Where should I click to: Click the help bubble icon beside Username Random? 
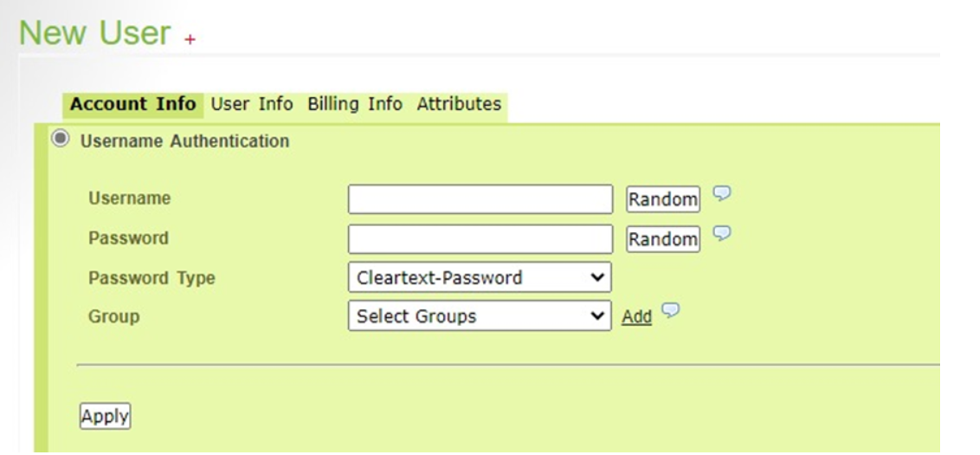(721, 193)
